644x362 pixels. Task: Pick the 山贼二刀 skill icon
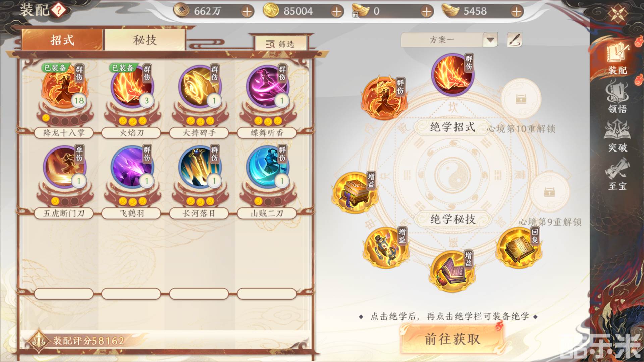tap(267, 167)
